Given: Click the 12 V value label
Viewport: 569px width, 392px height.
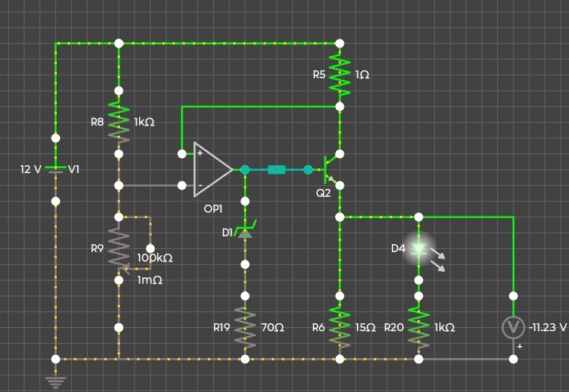Looking at the screenshot, I should point(31,169).
